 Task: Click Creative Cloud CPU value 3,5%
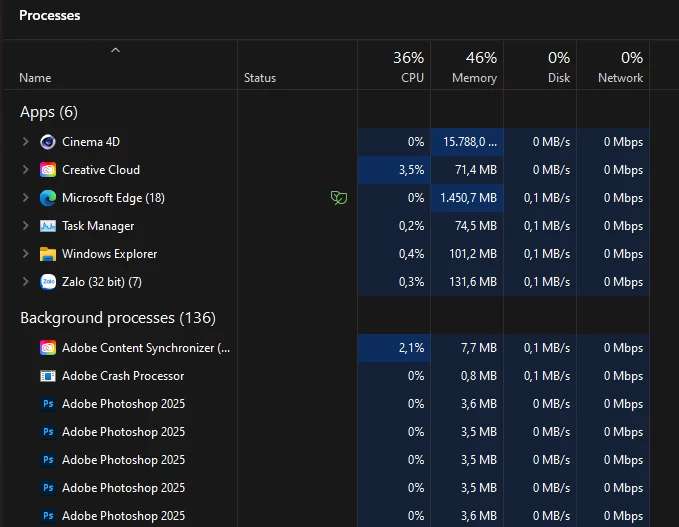point(411,170)
